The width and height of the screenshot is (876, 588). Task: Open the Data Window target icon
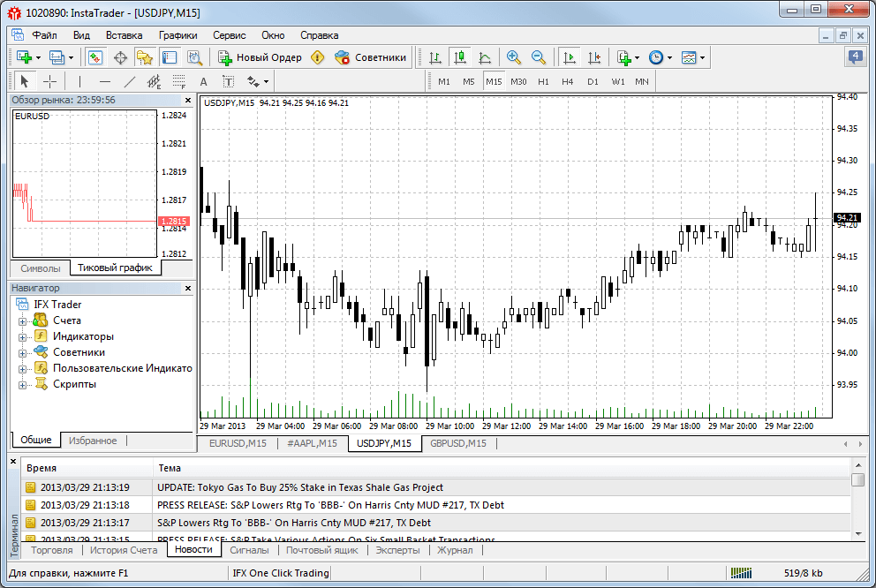coord(120,57)
